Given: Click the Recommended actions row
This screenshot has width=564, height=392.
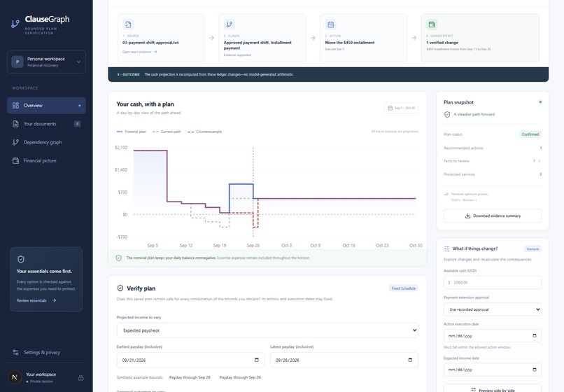Looking at the screenshot, I should pos(493,148).
